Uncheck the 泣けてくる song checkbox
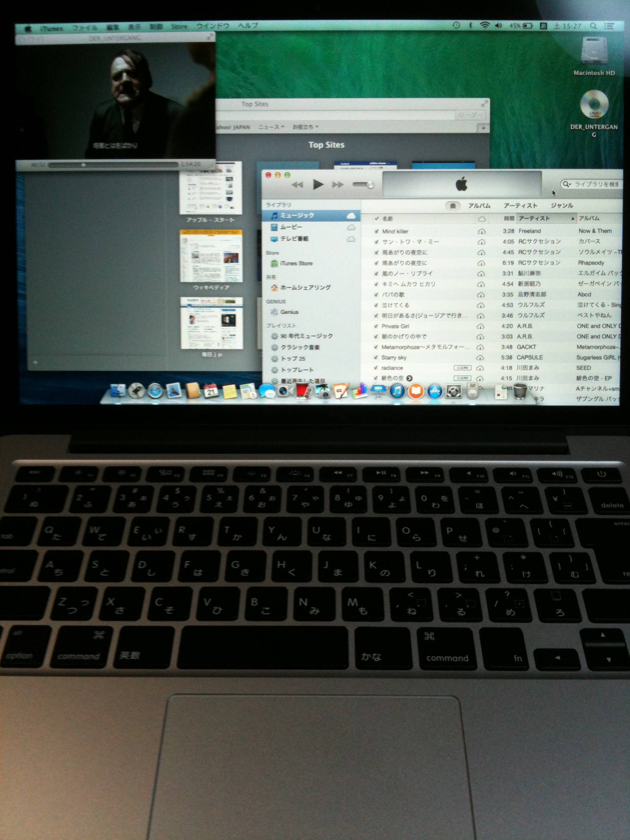 point(376,305)
